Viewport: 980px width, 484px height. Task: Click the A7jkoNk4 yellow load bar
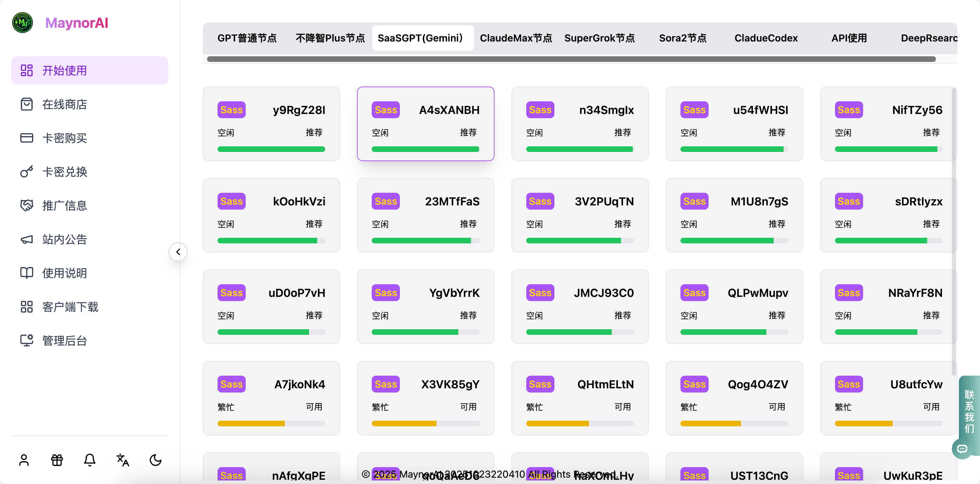tap(271, 423)
